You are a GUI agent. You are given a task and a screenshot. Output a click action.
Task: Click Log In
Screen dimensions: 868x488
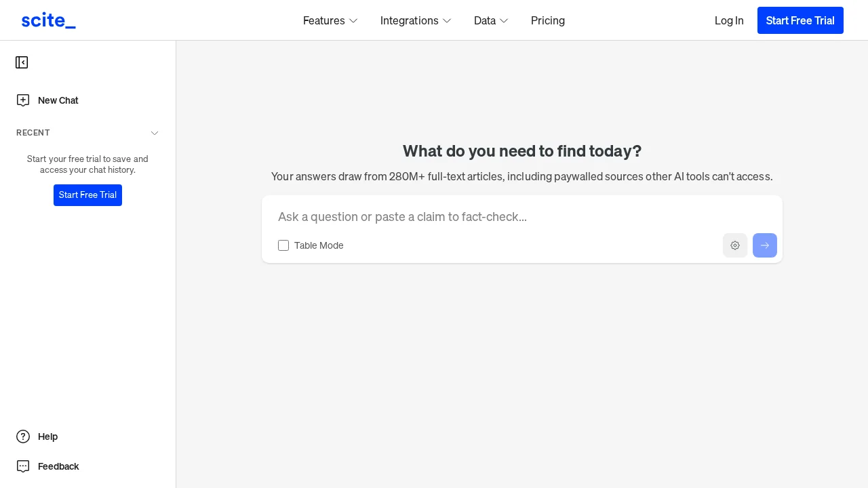[729, 20]
